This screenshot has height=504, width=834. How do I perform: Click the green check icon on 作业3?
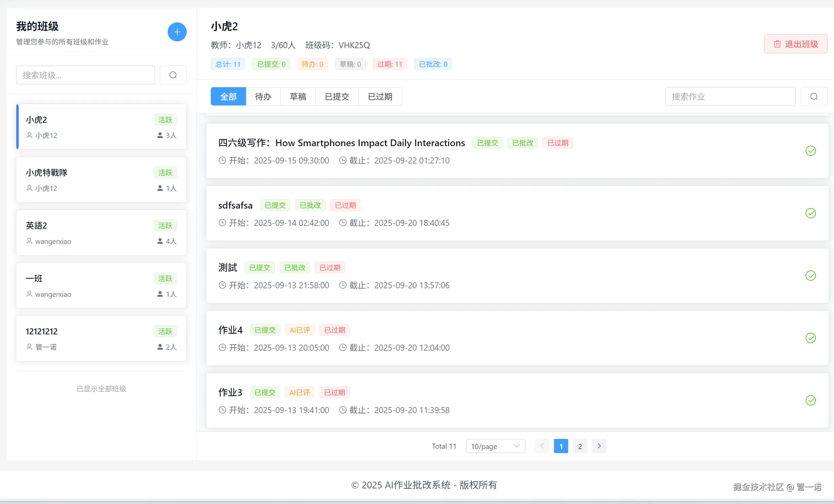tap(811, 400)
